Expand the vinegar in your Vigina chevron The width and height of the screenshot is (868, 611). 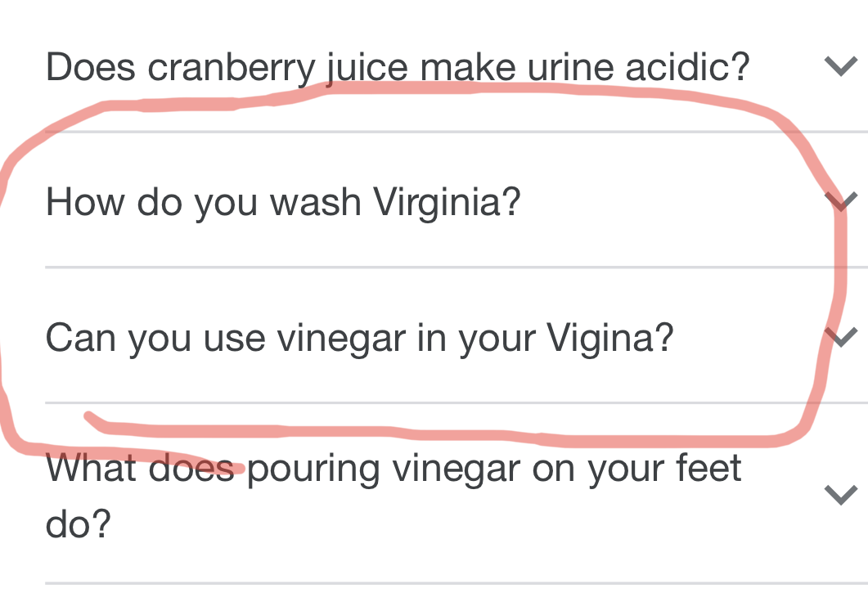coord(841,337)
